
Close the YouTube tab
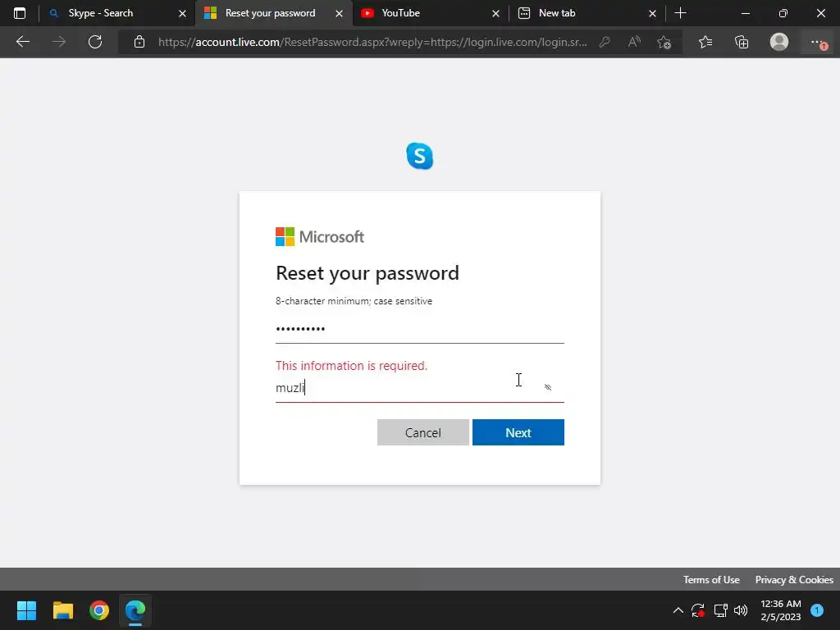[495, 13]
